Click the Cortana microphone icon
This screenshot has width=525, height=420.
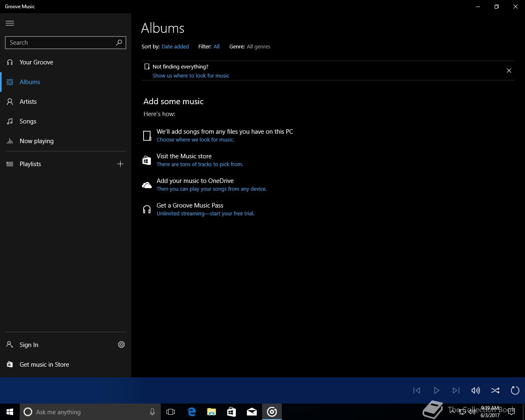pyautogui.click(x=152, y=412)
